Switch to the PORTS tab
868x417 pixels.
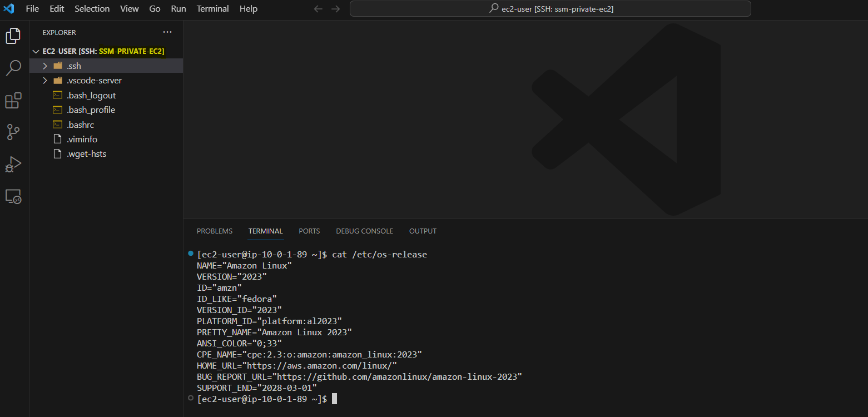click(x=309, y=231)
